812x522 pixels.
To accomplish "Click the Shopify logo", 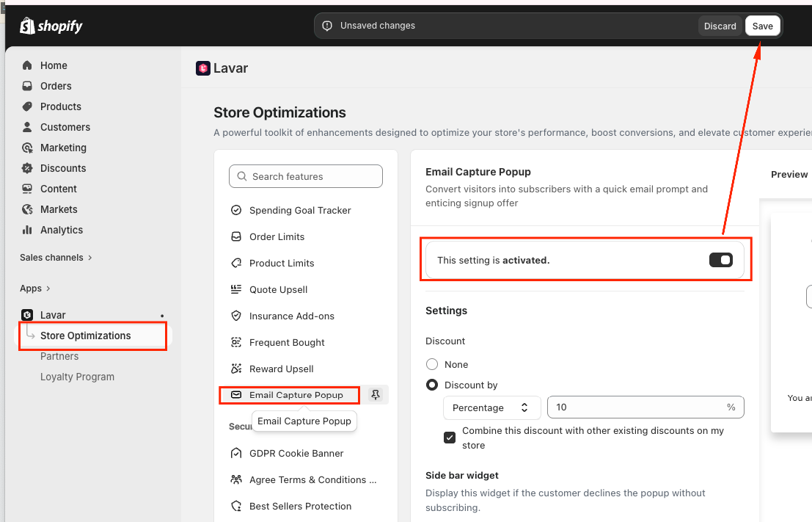I will (x=51, y=26).
